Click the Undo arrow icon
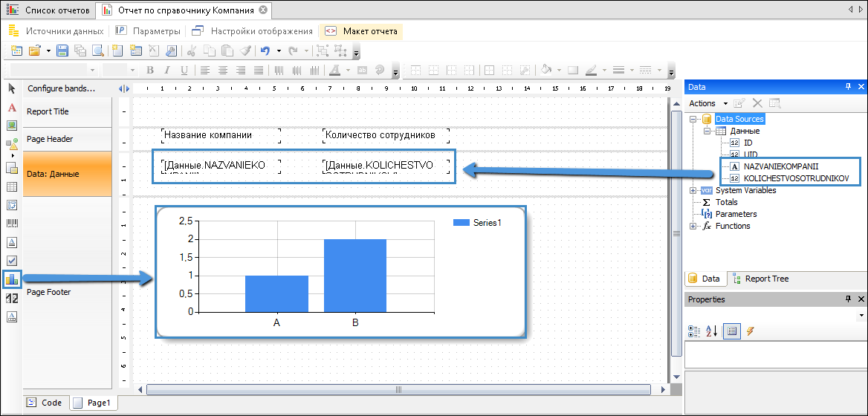This screenshot has width=868, height=416. pyautogui.click(x=265, y=51)
